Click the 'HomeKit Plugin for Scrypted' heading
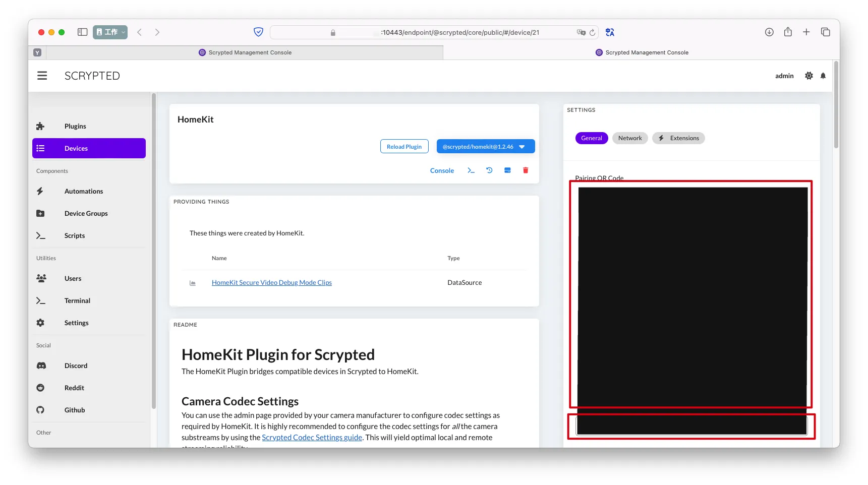868x485 pixels. tap(278, 354)
